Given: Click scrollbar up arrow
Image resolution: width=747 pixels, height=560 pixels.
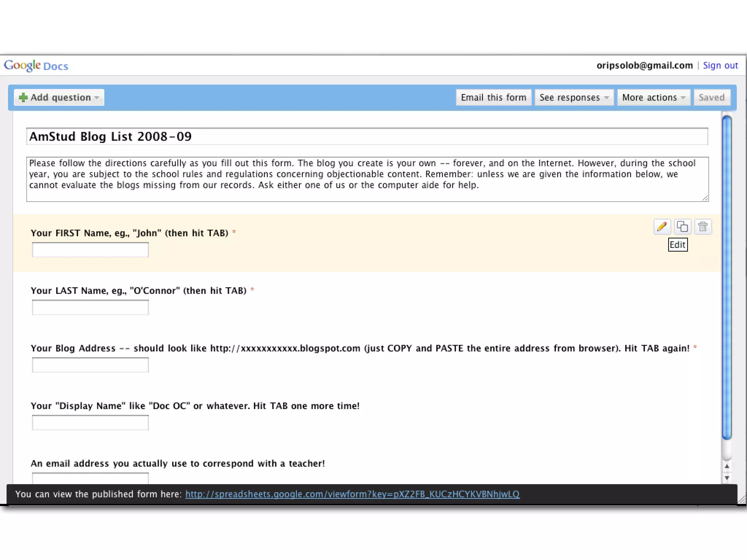Looking at the screenshot, I should 727,466.
